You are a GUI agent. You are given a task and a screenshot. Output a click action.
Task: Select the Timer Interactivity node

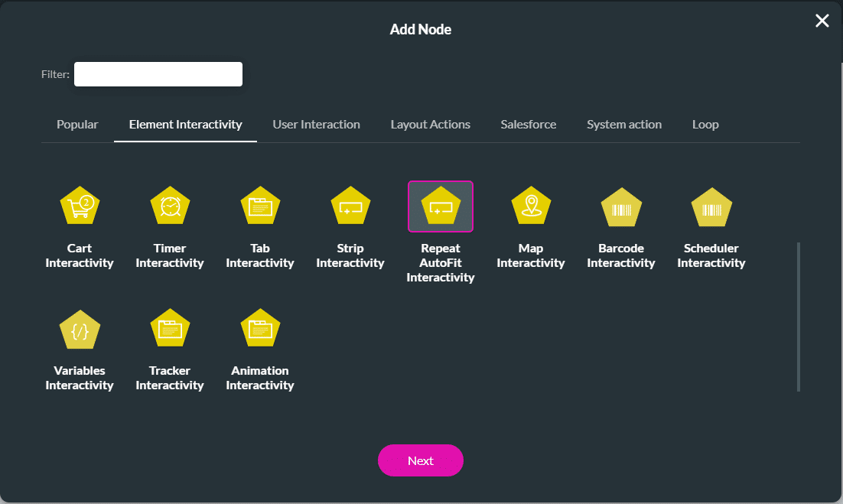(170, 205)
